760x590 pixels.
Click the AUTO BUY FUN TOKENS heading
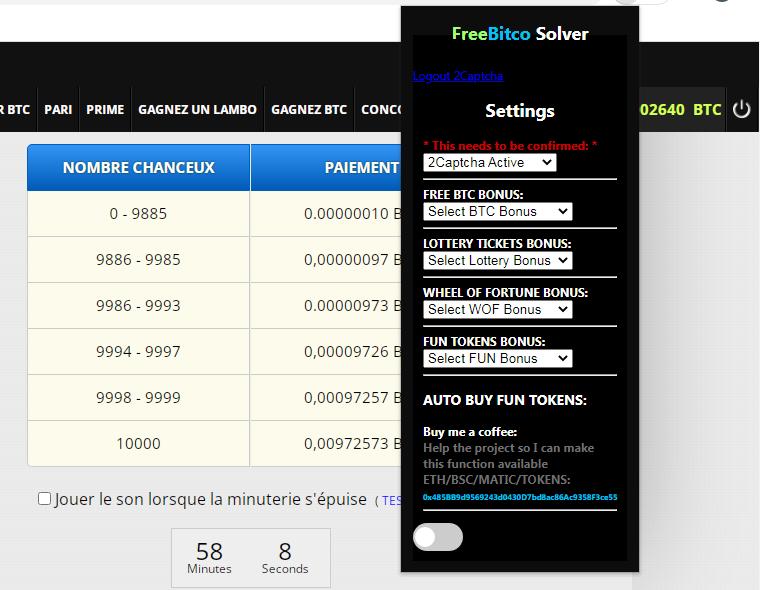pyautogui.click(x=505, y=400)
